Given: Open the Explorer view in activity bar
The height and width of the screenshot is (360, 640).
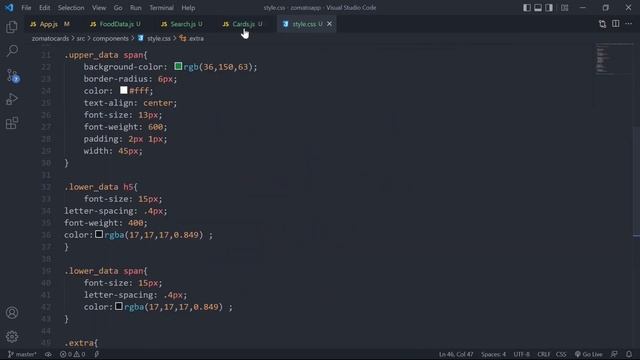Looking at the screenshot, I should pyautogui.click(x=12, y=27).
